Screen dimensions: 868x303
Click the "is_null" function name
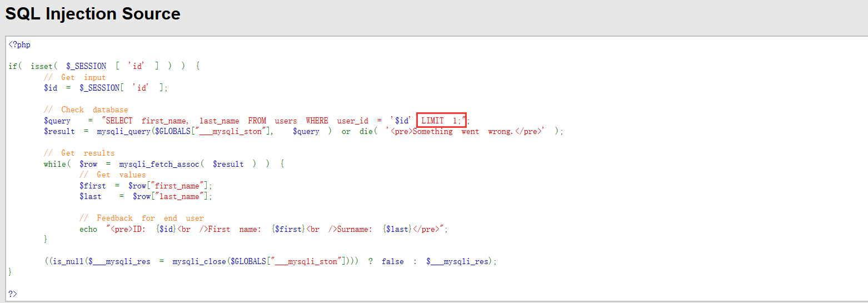[69, 261]
